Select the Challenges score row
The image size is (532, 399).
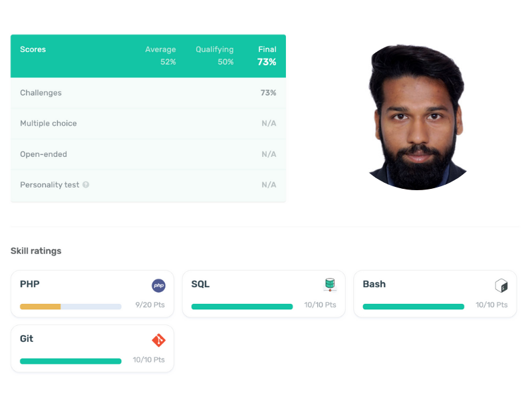[x=148, y=93]
